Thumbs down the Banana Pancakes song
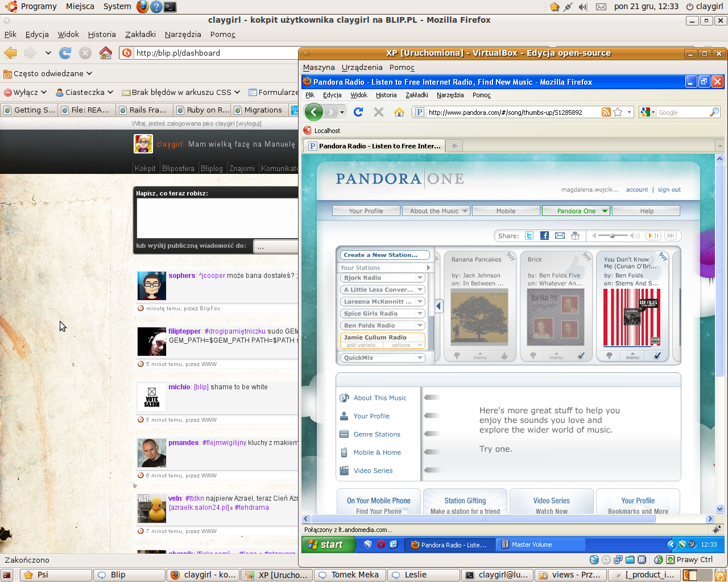Image resolution: width=728 pixels, height=582 pixels. point(457,356)
